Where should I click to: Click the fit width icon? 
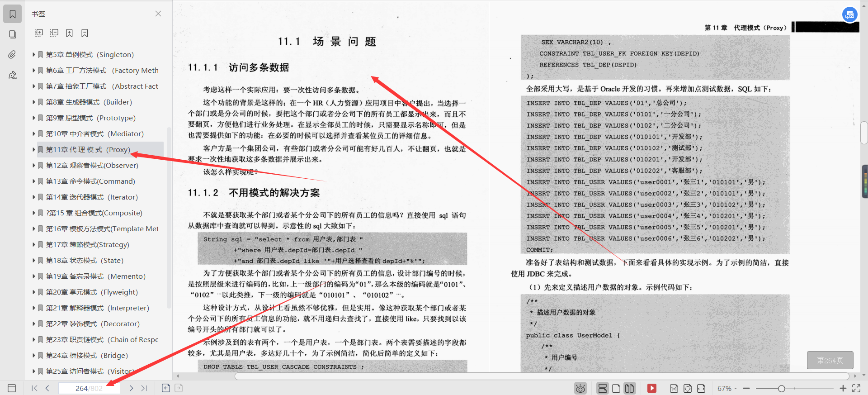coord(701,388)
